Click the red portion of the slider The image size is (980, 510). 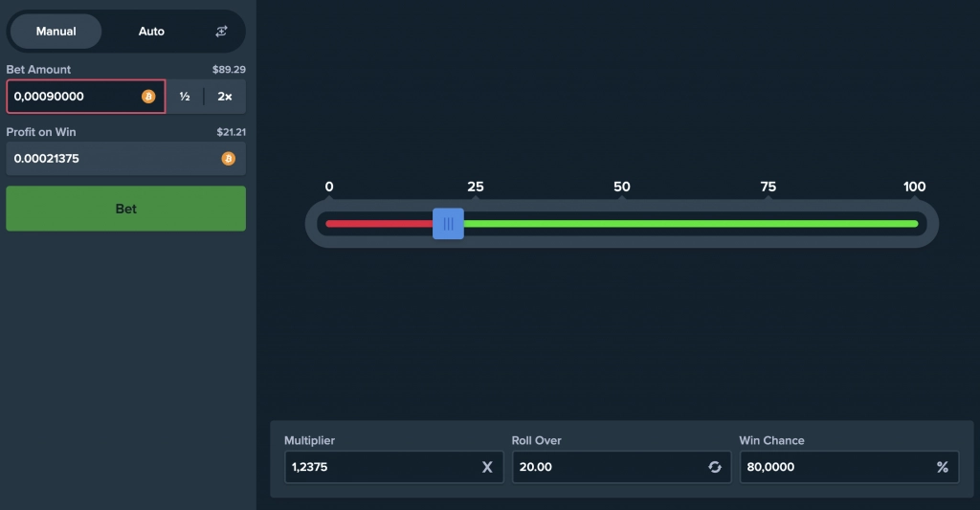(x=379, y=224)
